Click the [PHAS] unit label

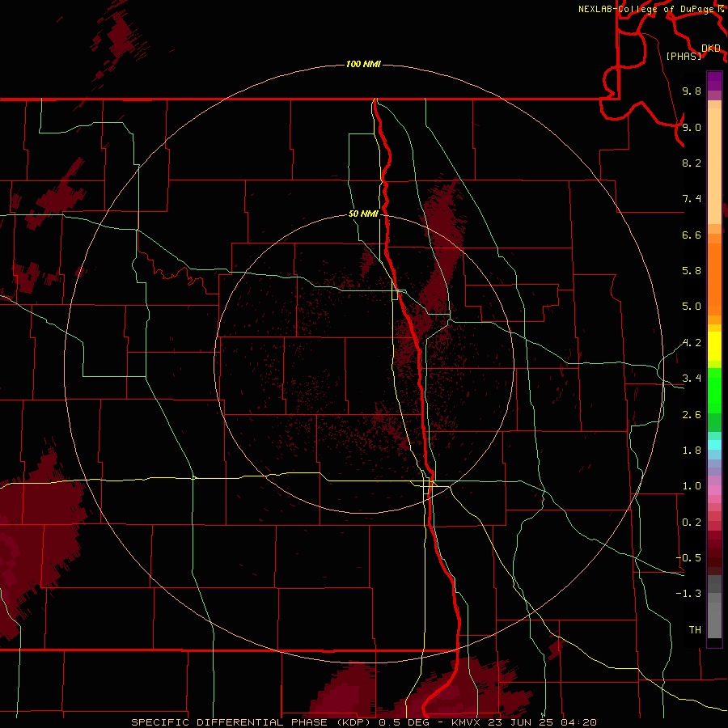(x=684, y=56)
